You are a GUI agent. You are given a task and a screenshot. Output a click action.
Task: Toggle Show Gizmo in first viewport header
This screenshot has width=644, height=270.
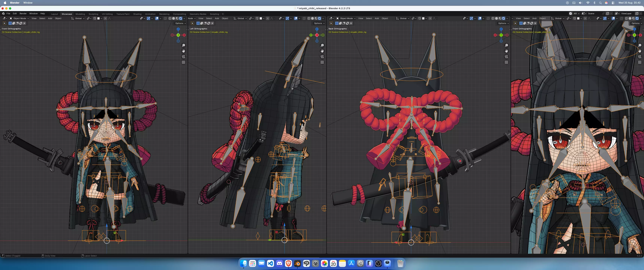[148, 18]
